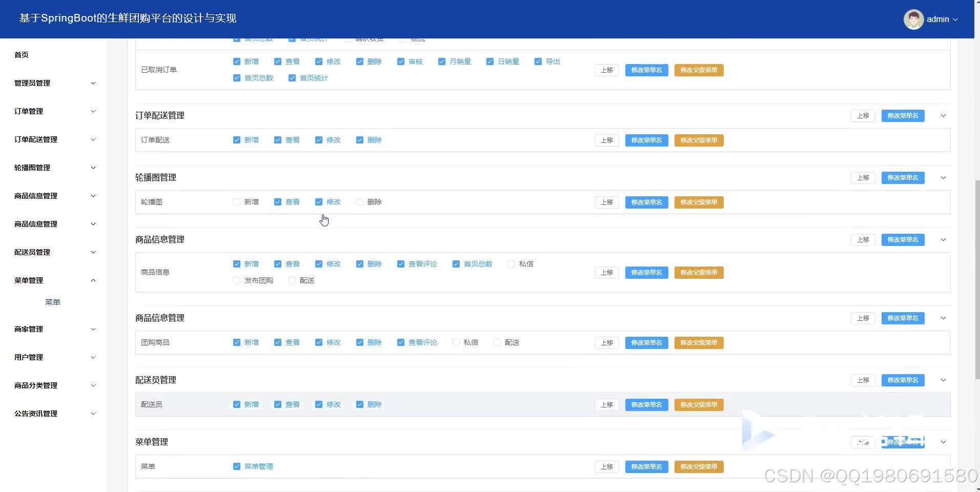Expand sidebar 订单配送管理 via its chevron
Viewport: 980px width, 492px height.
coord(93,139)
